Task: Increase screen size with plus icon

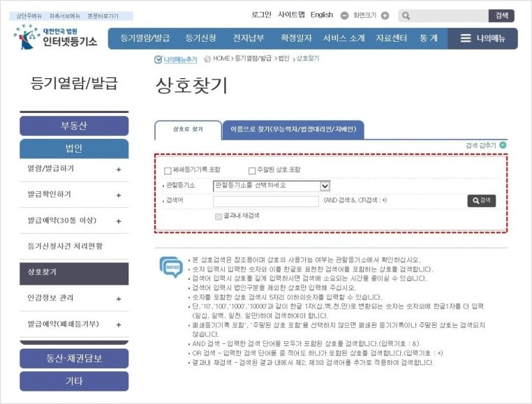Action: tap(385, 15)
